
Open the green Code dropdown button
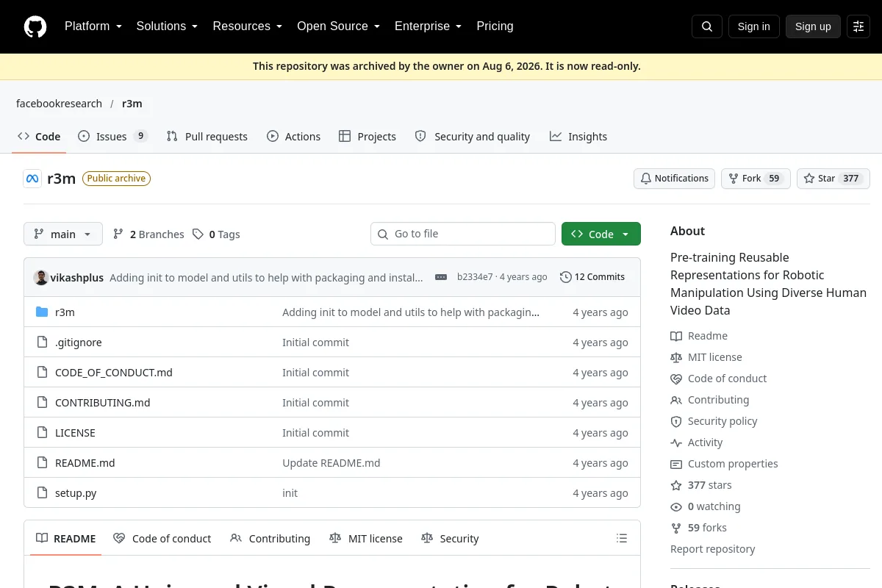[x=601, y=234]
